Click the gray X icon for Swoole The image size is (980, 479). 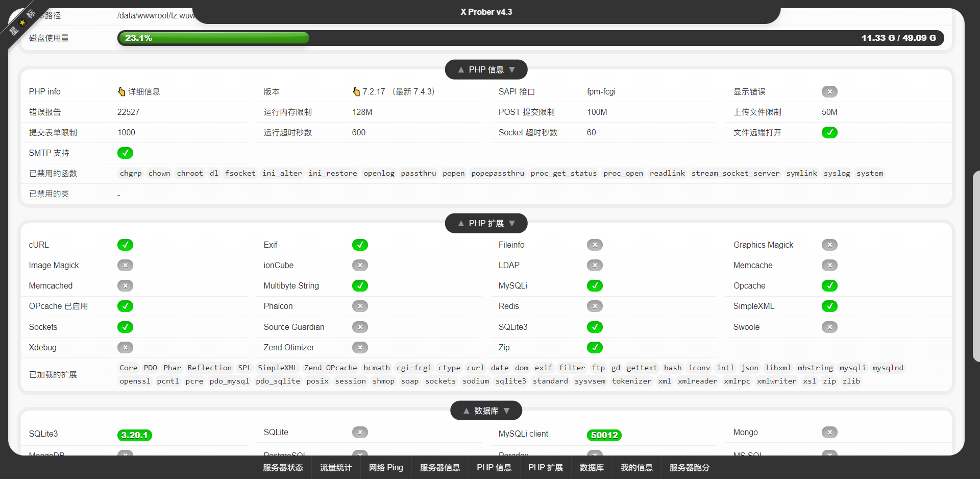click(x=829, y=327)
